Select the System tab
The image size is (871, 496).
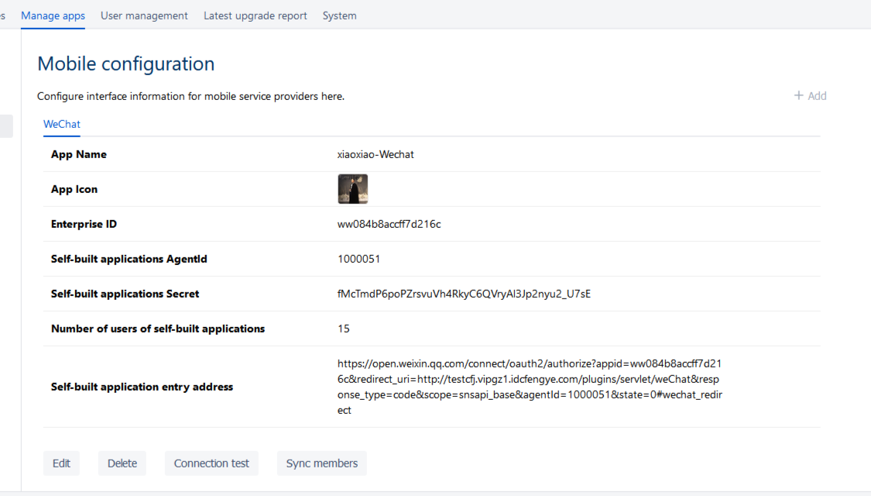(339, 16)
